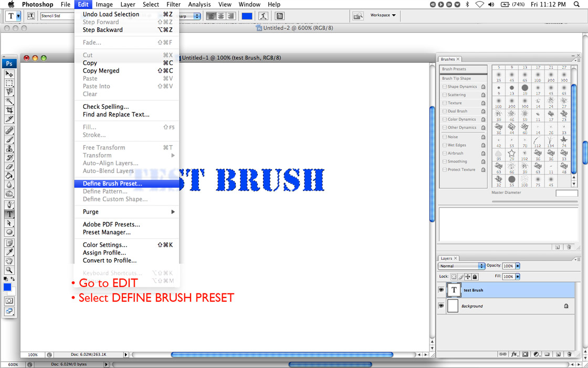Select the Move tool
The image size is (588, 368).
[x=9, y=74]
